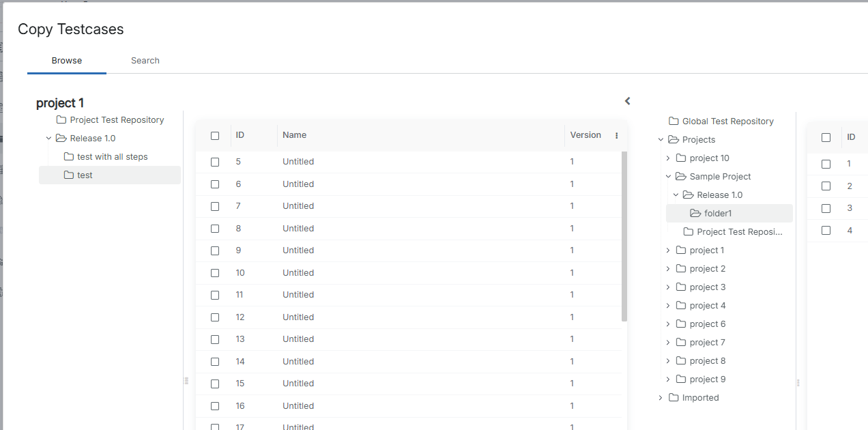Toggle the select-all checkbox in the left table header

215,136
